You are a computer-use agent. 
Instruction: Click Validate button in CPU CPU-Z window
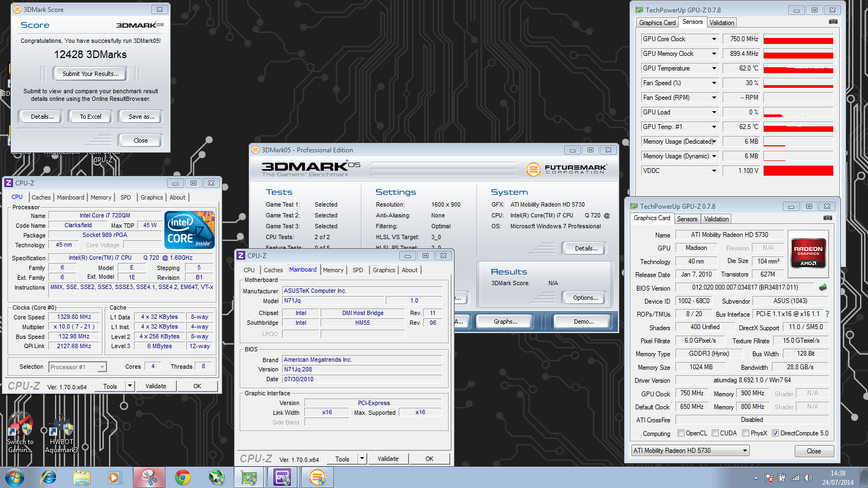click(x=156, y=386)
